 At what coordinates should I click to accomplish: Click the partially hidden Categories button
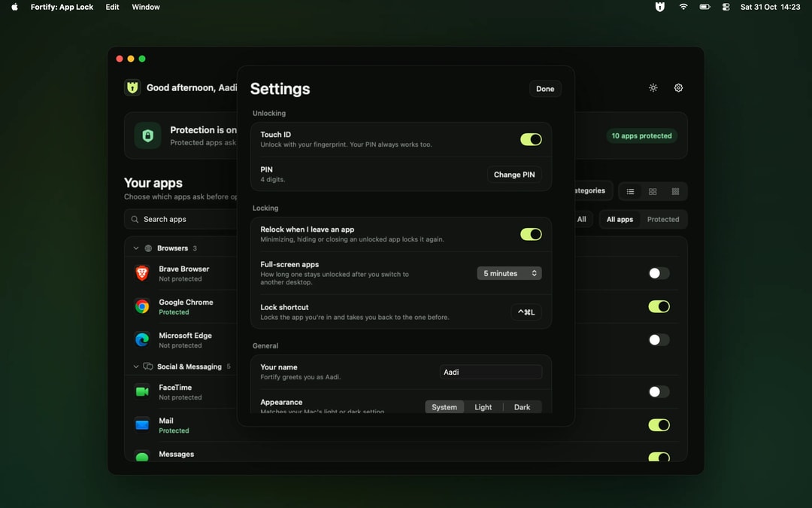593,190
